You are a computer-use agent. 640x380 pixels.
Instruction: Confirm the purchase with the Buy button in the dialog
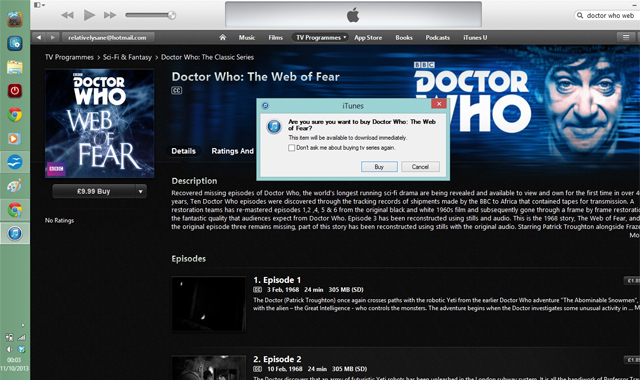pyautogui.click(x=379, y=167)
